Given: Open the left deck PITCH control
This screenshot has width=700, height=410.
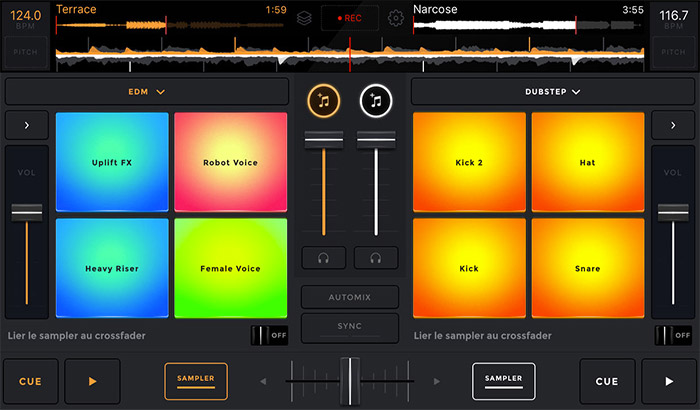Looking at the screenshot, I should (x=25, y=52).
